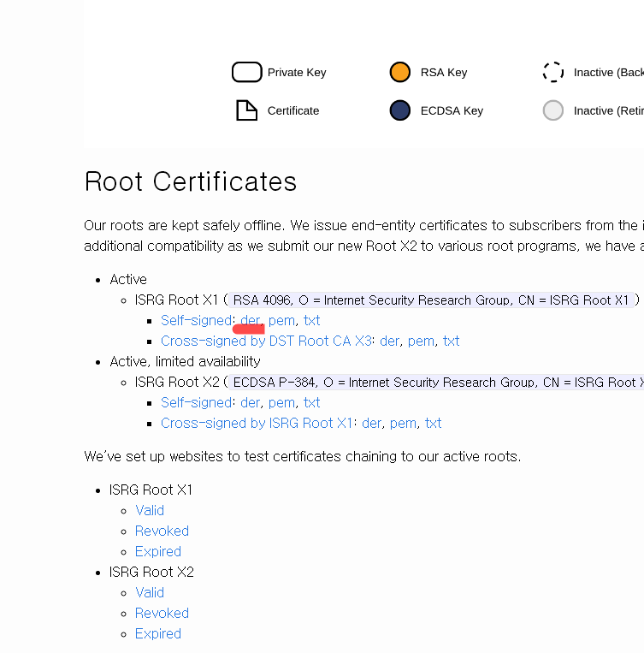Download ISRG Root X1 cross-signed der for X2
Viewport: 644px width, 653px height.
(371, 423)
